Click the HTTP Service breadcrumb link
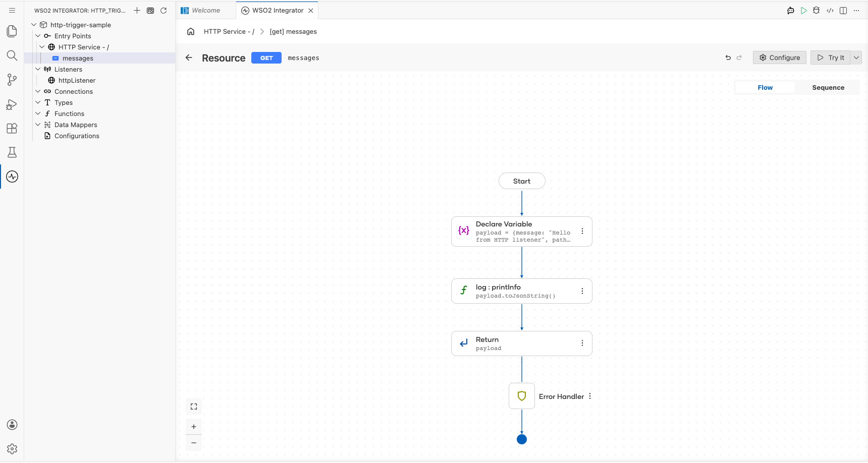The width and height of the screenshot is (868, 463). (229, 31)
